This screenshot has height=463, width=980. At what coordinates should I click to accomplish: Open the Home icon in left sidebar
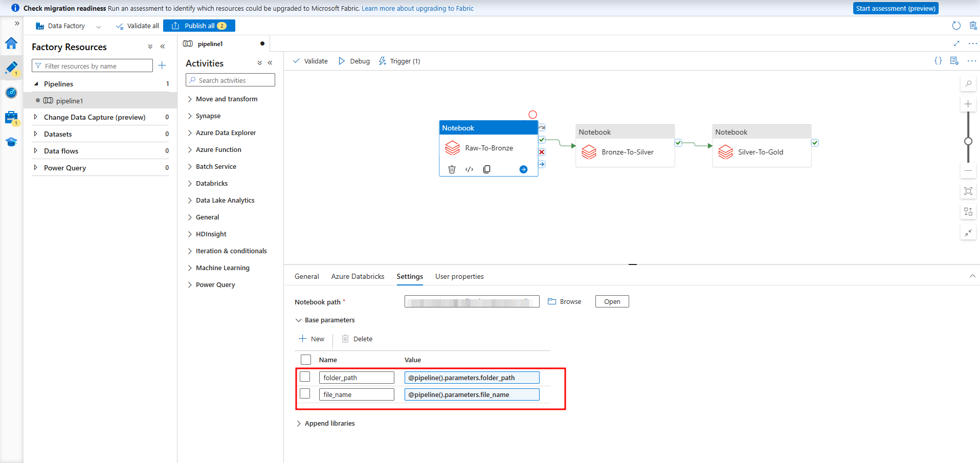point(11,43)
